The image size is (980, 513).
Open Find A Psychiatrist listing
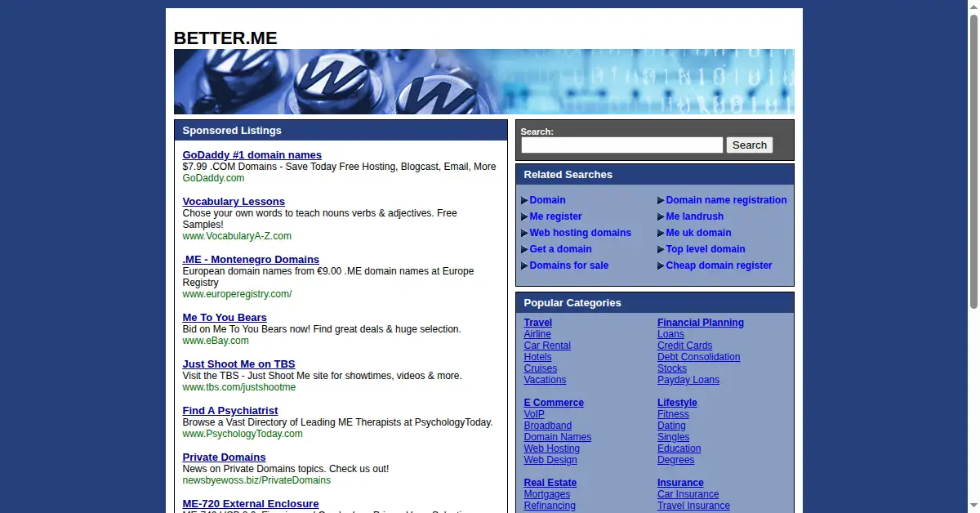coord(230,411)
